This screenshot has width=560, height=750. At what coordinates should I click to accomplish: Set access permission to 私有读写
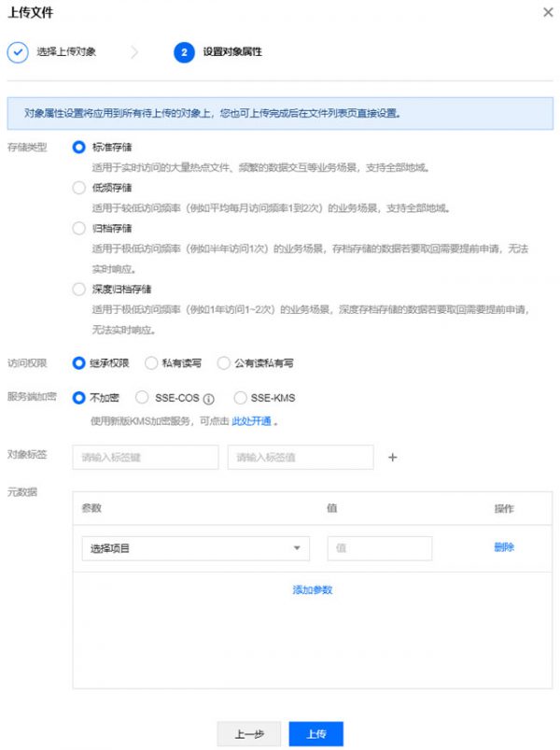click(x=151, y=362)
